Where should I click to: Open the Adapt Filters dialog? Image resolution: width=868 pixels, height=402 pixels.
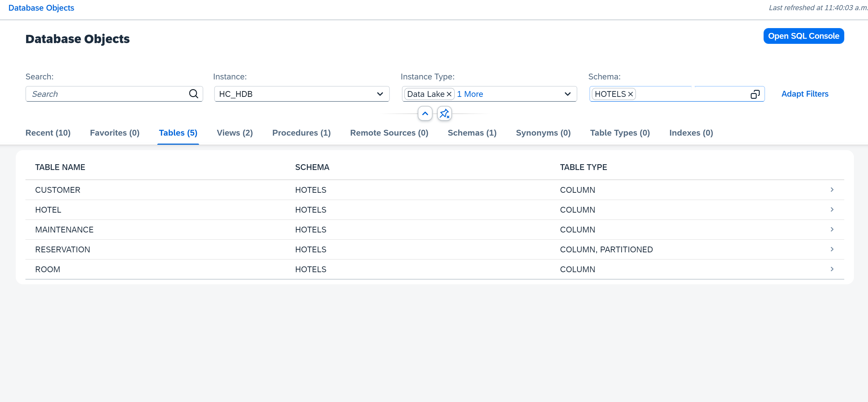805,94
